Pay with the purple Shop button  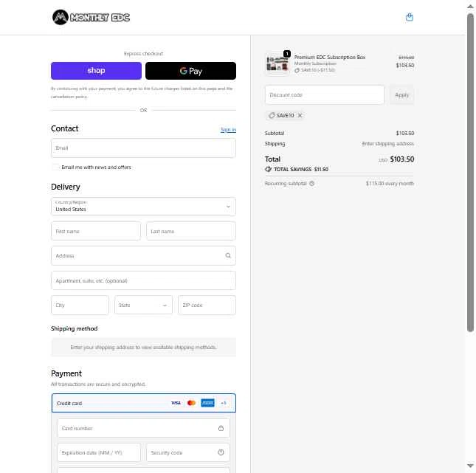[x=96, y=71]
